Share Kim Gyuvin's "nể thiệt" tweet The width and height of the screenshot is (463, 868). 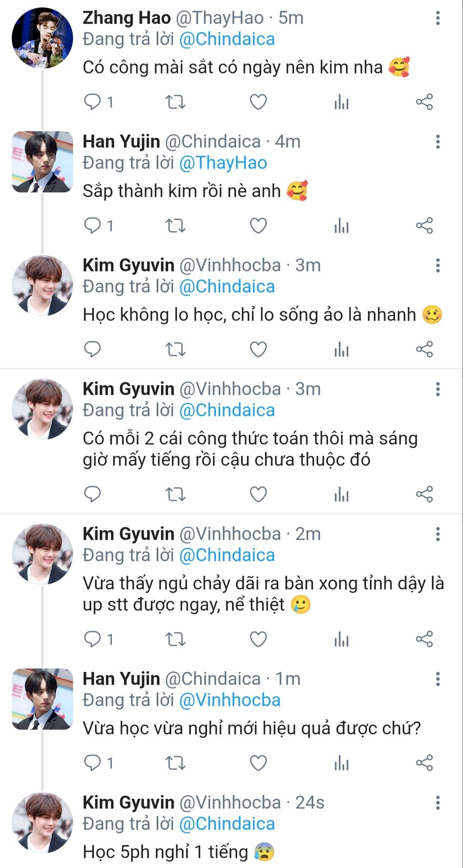pos(424,639)
